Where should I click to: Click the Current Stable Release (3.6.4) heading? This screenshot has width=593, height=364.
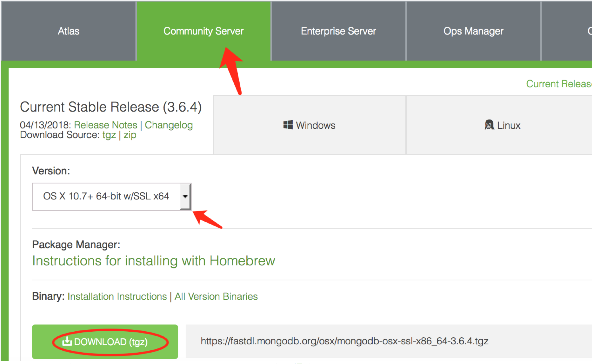(x=111, y=107)
